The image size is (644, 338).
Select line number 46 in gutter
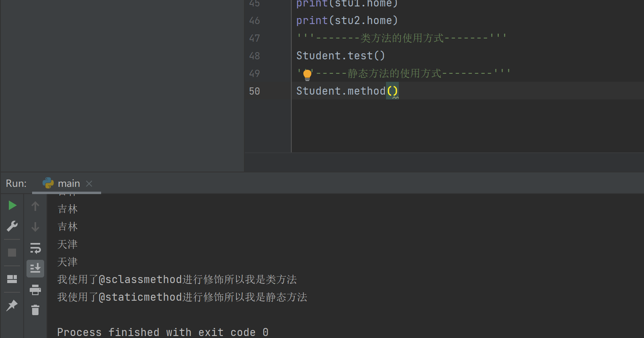point(254,20)
